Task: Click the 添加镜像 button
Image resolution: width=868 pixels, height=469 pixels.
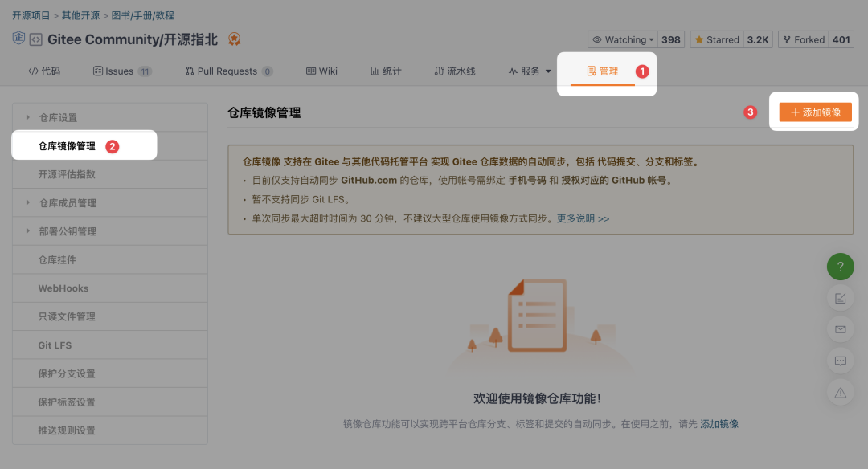Action: [814, 112]
